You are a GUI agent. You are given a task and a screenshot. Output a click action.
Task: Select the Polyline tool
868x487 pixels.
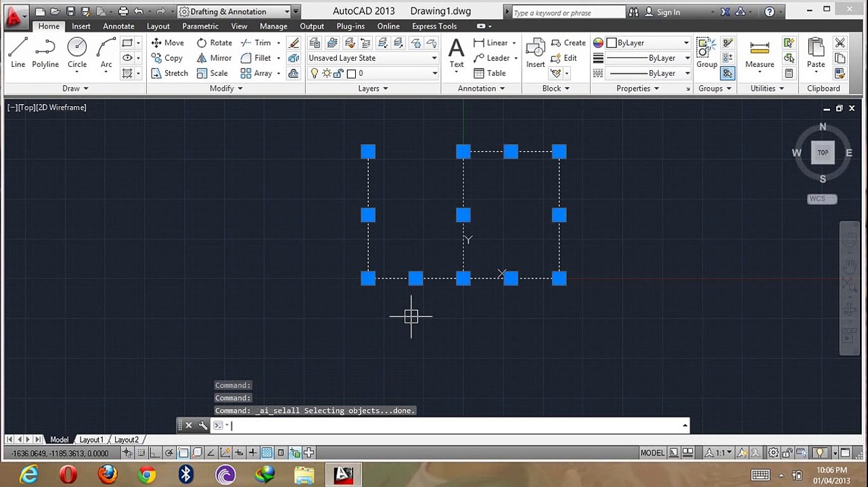45,53
